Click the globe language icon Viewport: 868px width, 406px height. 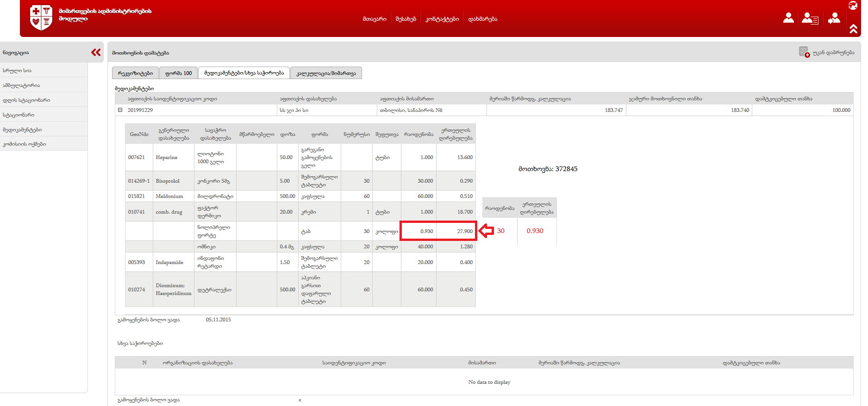pyautogui.click(x=853, y=5)
